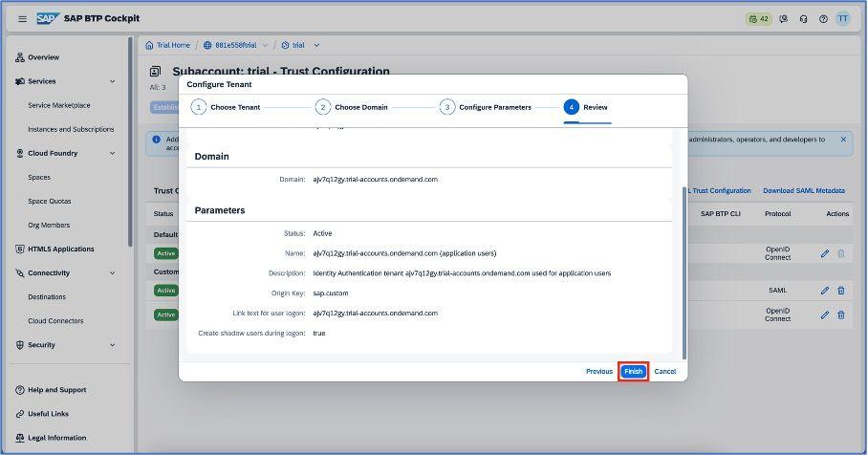Click the Services sidebar icon
Image resolution: width=868 pixels, height=455 pixels.
coord(20,81)
